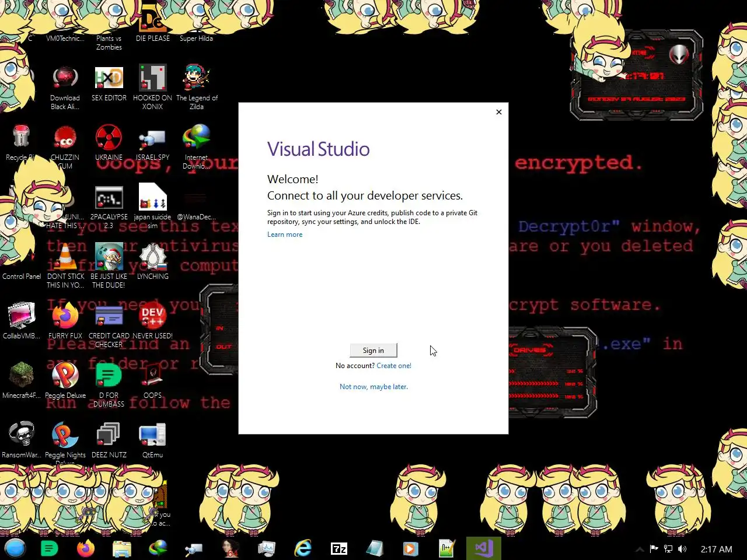Open the 2:17 AM taskbar clock
The height and width of the screenshot is (560, 747).
[716, 549]
